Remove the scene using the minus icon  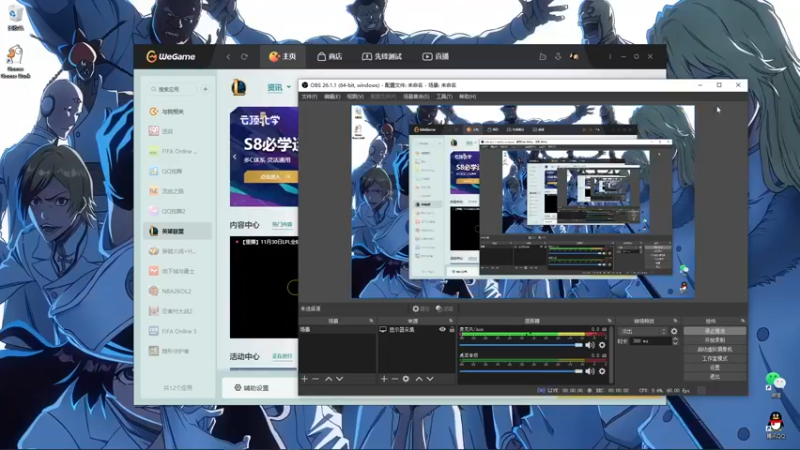[x=315, y=379]
